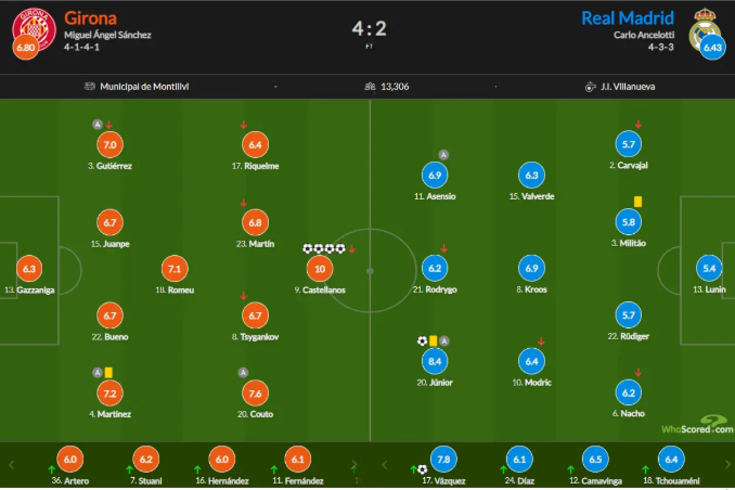Open the Real Madrid team name link
Viewport: 735px width, 490px height.
click(628, 18)
